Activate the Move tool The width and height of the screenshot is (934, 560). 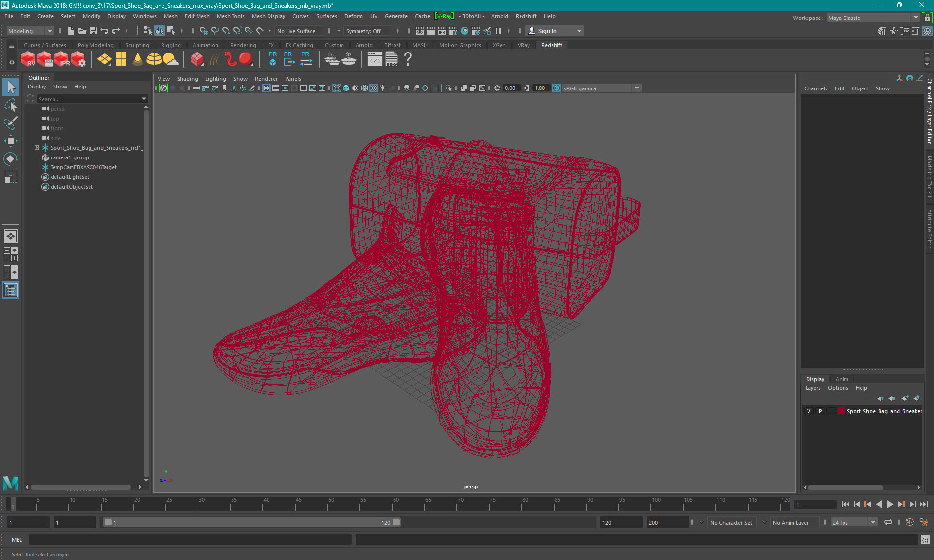[x=11, y=141]
